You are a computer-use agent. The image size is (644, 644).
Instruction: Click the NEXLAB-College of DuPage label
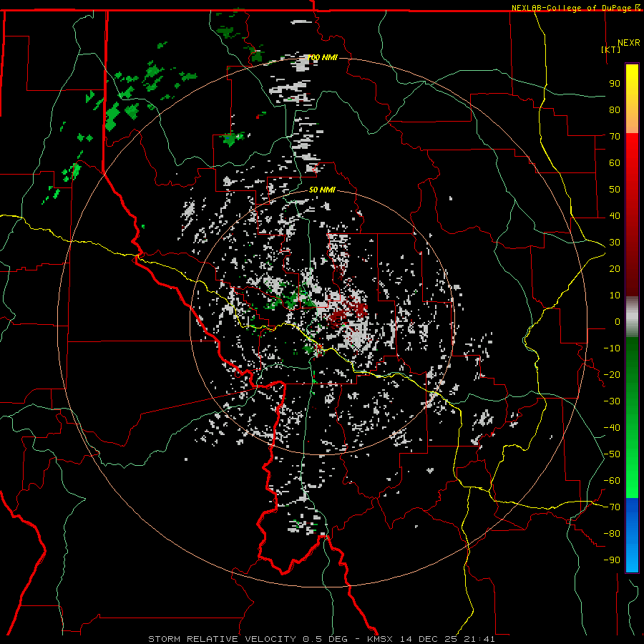571,8
